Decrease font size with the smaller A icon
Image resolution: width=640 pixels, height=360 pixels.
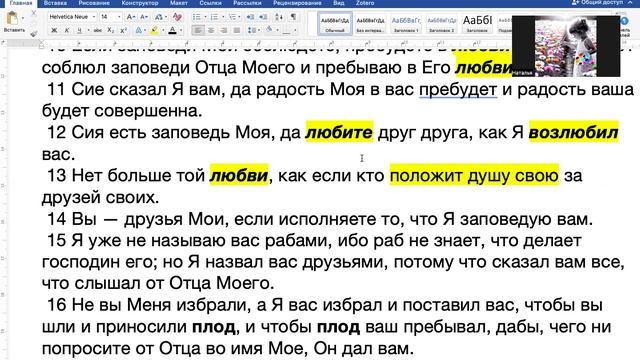pyautogui.click(x=144, y=17)
